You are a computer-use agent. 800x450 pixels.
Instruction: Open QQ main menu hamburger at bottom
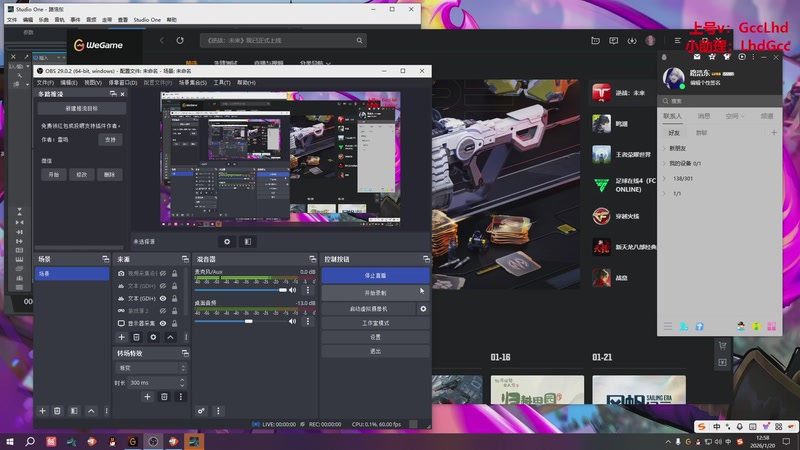(668, 326)
